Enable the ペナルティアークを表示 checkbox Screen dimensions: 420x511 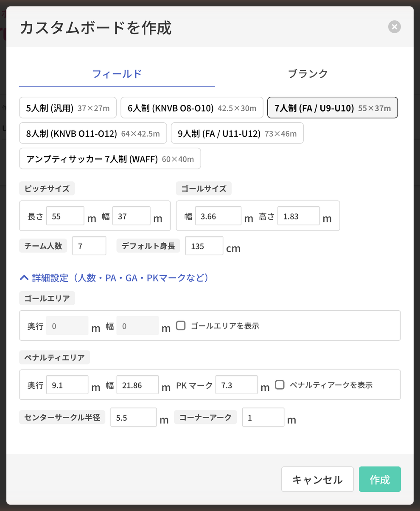[280, 385]
